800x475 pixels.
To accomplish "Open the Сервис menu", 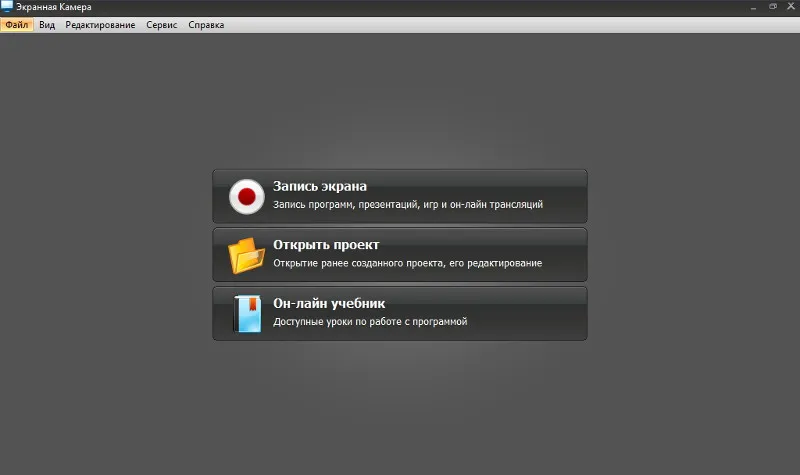I will 162,24.
